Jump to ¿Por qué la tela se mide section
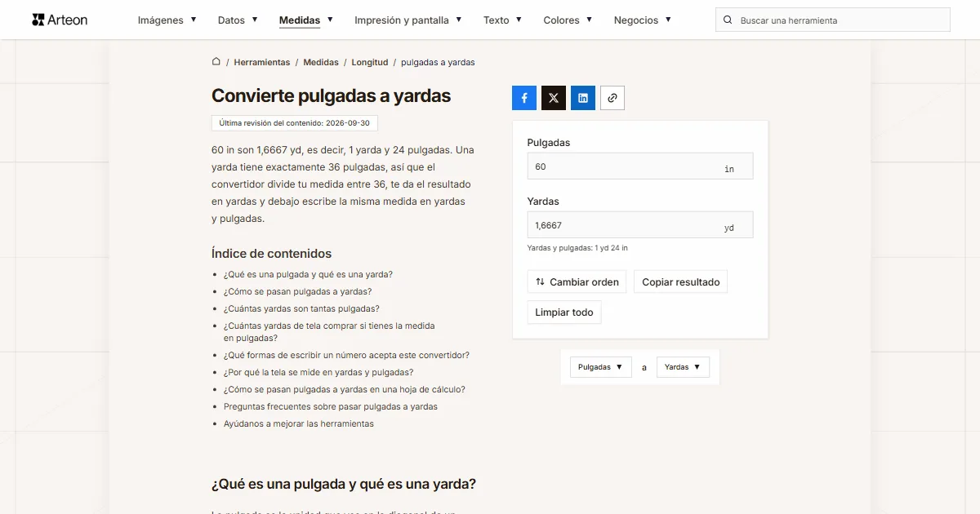This screenshot has height=514, width=980. click(318, 373)
